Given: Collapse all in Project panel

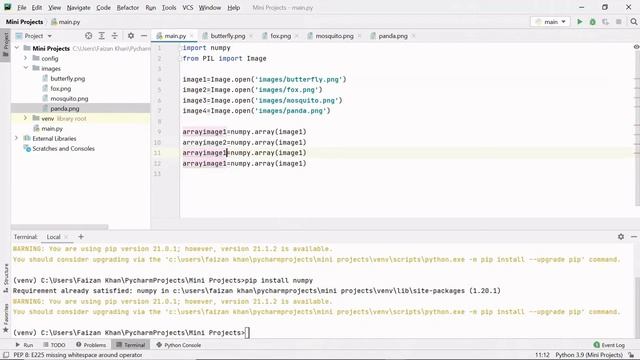Looking at the screenshot, I should (115, 36).
